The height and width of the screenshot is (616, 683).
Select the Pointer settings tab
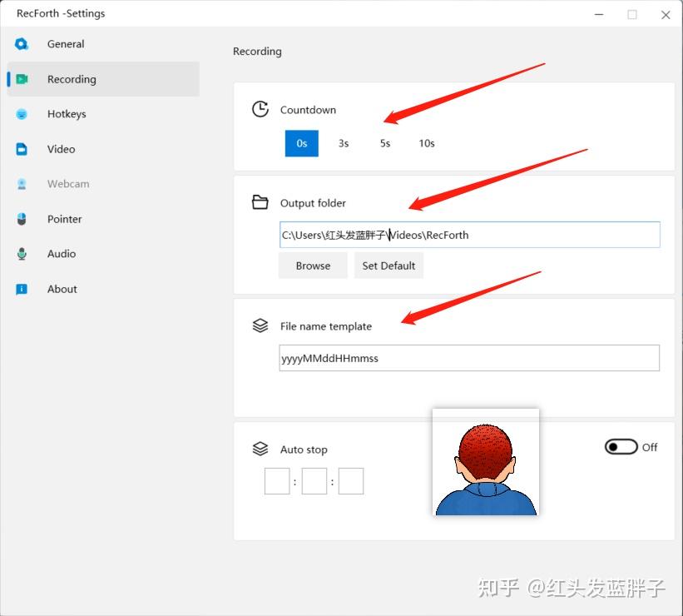pos(104,219)
